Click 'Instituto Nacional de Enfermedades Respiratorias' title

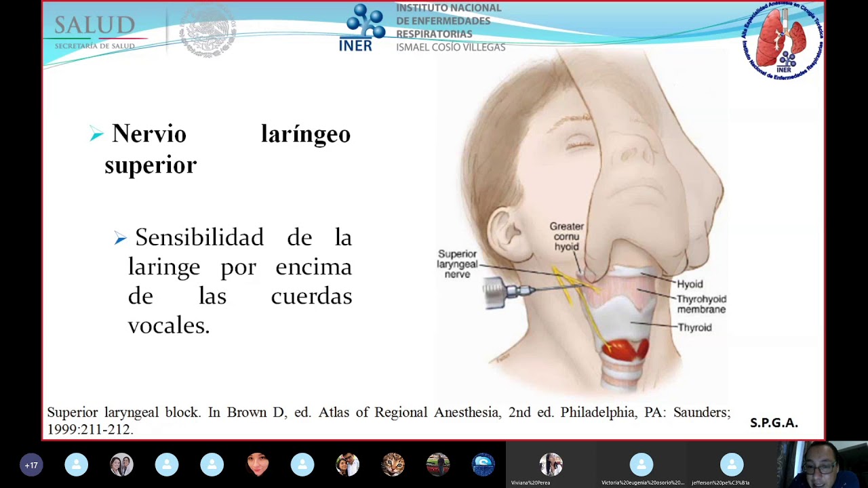coord(449,21)
